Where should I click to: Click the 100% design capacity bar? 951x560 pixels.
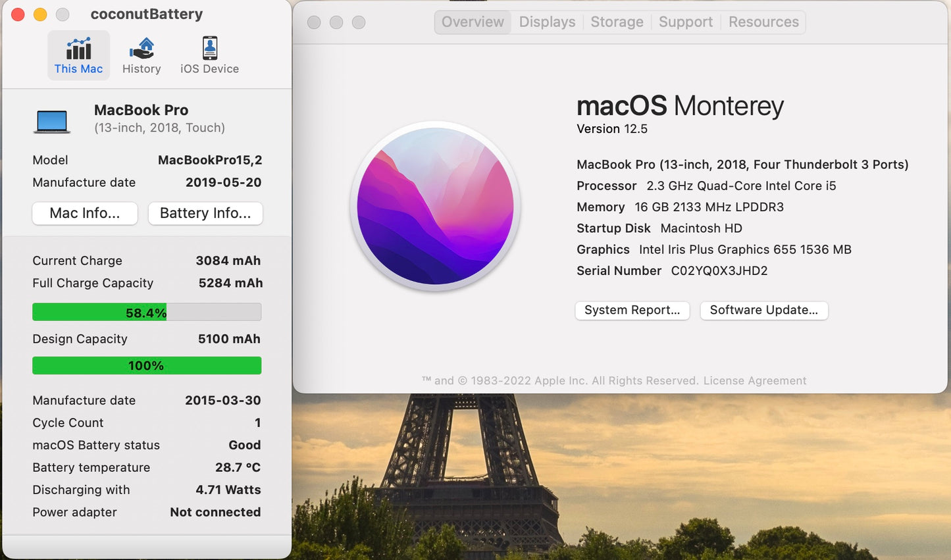pyautogui.click(x=147, y=366)
